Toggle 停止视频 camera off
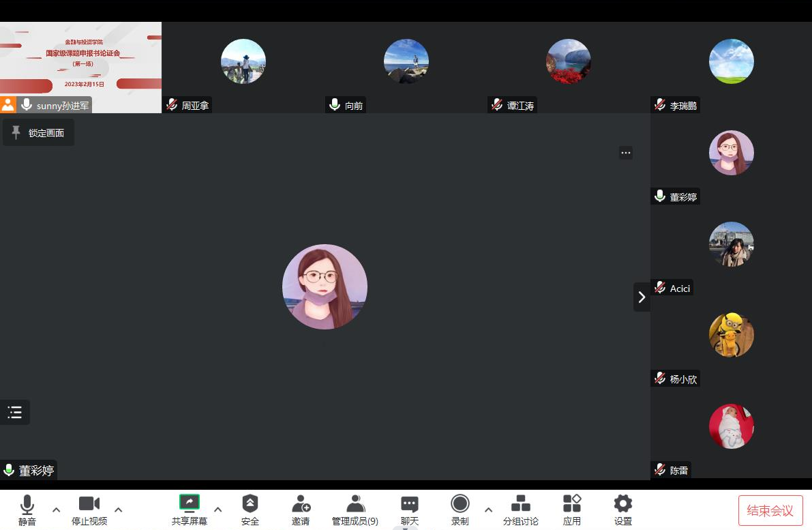The height and width of the screenshot is (530, 812). tap(89, 505)
